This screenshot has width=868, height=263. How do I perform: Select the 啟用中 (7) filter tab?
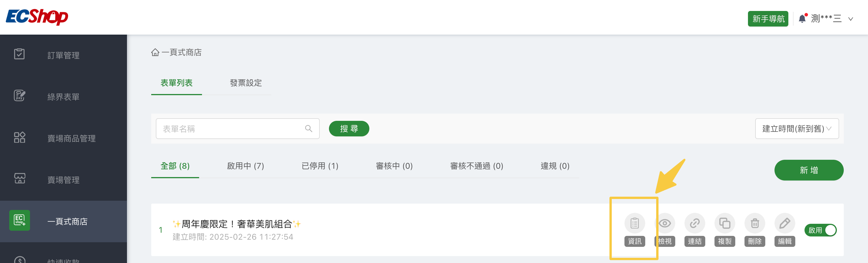pos(245,166)
